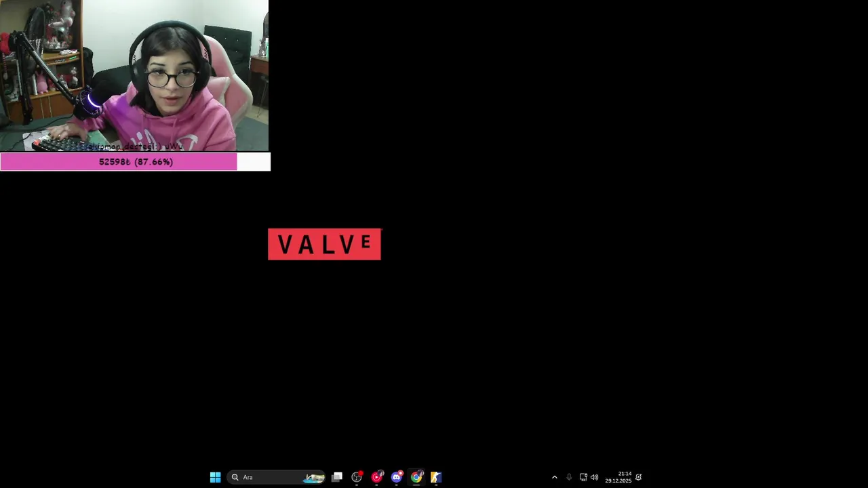Open Task View in the taskbar

[337, 477]
